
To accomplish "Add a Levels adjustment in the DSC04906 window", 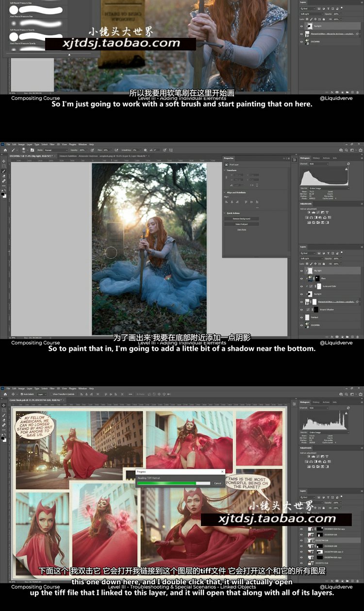I will 314,213.
